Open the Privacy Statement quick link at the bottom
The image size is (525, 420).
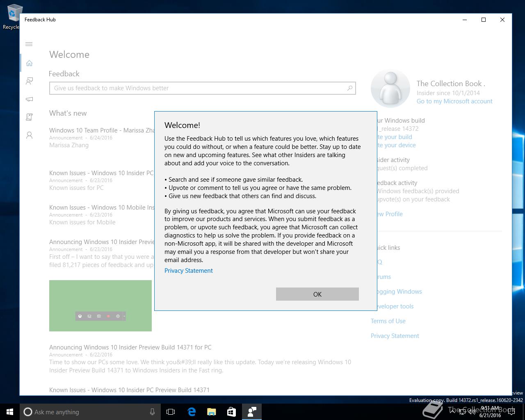(395, 336)
